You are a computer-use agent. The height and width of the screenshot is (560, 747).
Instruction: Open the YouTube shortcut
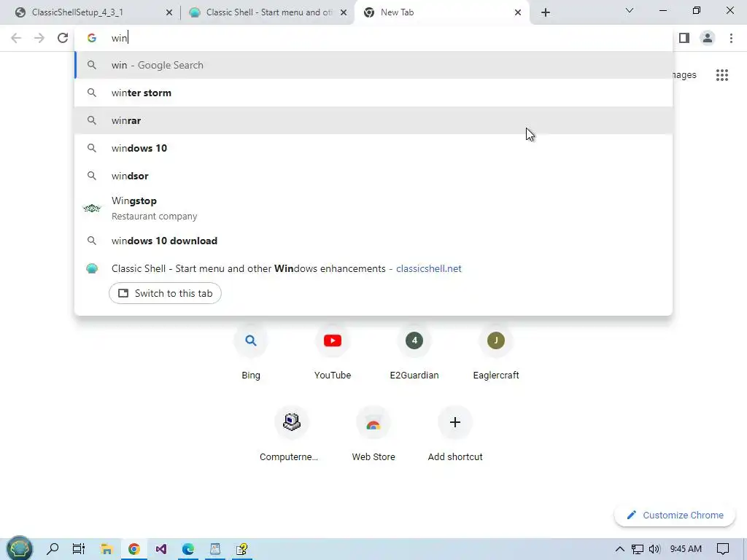[x=333, y=352]
